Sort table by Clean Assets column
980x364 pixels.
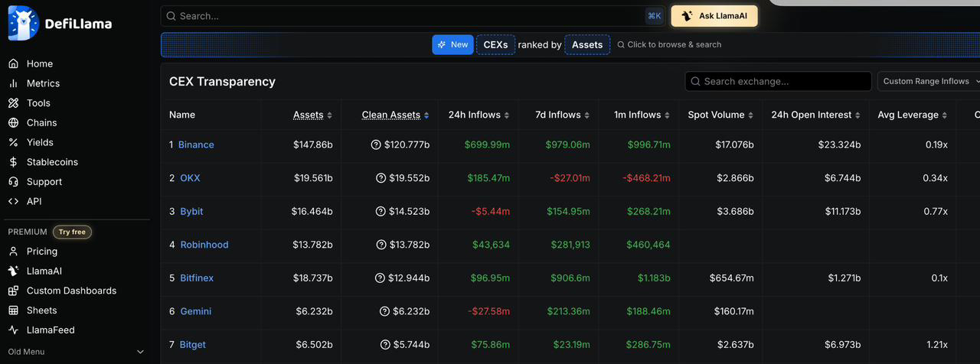pyautogui.click(x=395, y=115)
